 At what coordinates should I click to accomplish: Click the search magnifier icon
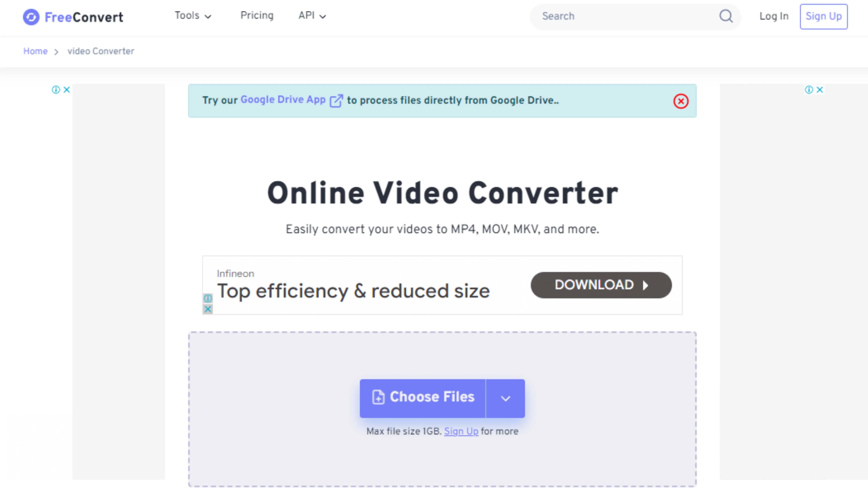point(726,16)
